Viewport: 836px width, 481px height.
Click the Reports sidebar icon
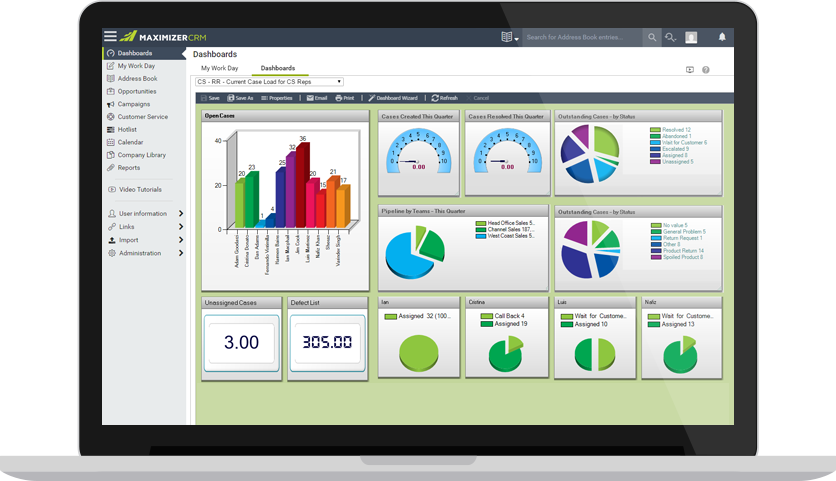click(111, 168)
